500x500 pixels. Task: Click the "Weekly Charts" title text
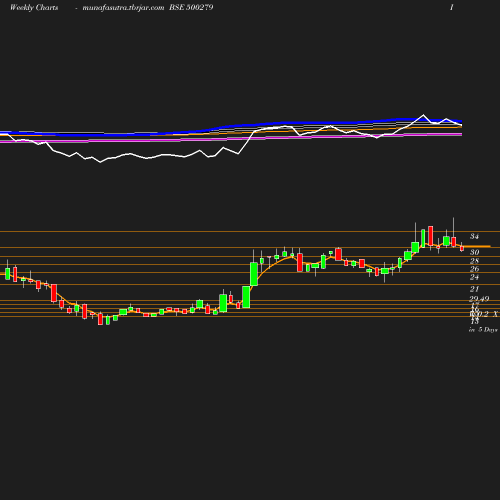click(x=34, y=7)
